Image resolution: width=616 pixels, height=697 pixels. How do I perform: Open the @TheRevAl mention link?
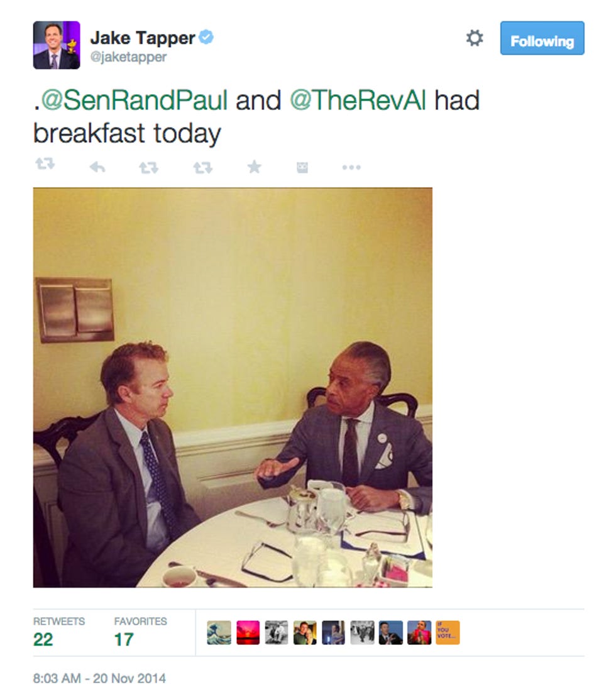(x=358, y=100)
